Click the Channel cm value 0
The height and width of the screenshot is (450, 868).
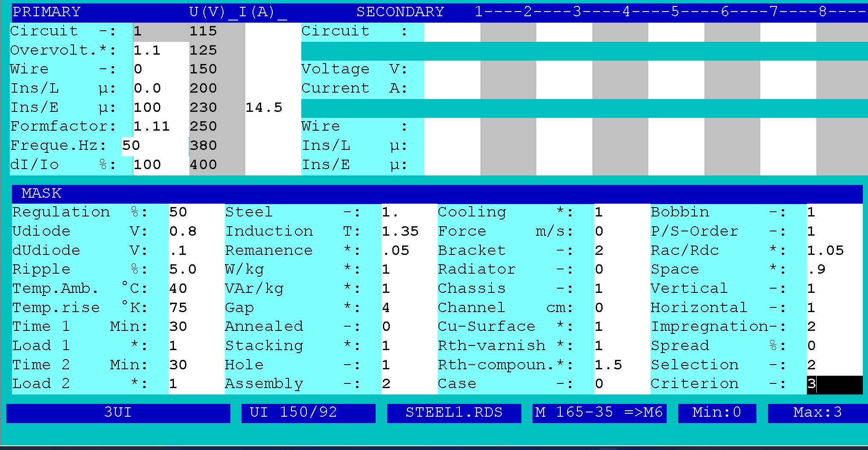(622, 308)
